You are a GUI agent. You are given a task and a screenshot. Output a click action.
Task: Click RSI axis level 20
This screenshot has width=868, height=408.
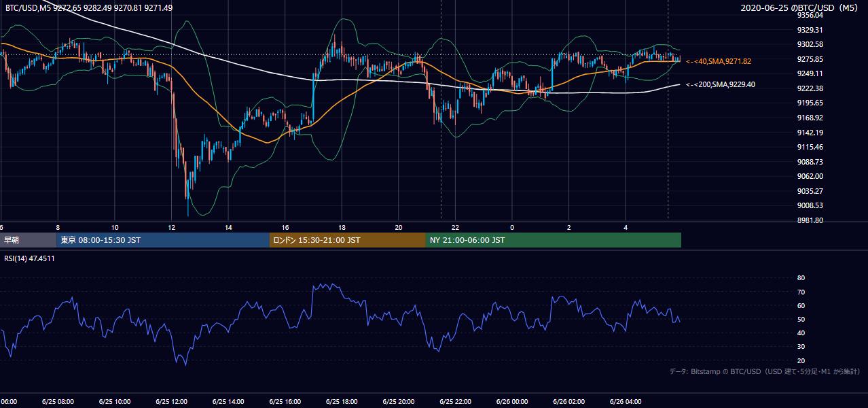[x=801, y=360]
